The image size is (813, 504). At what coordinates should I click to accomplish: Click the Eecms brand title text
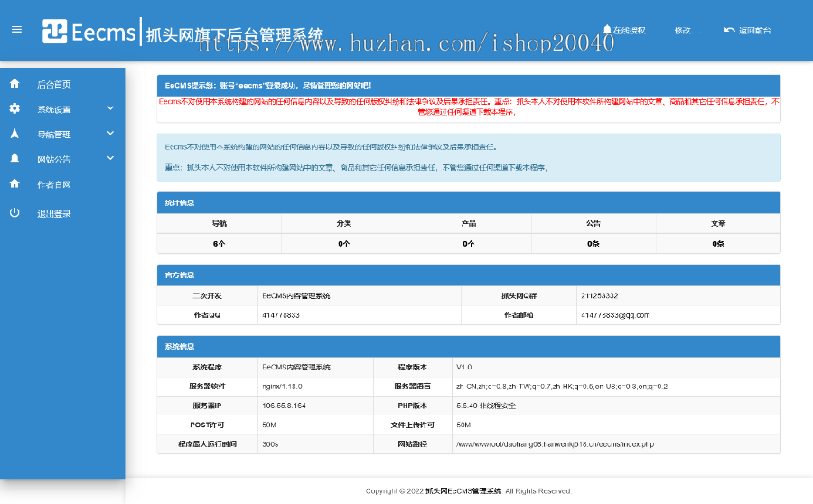[x=104, y=33]
